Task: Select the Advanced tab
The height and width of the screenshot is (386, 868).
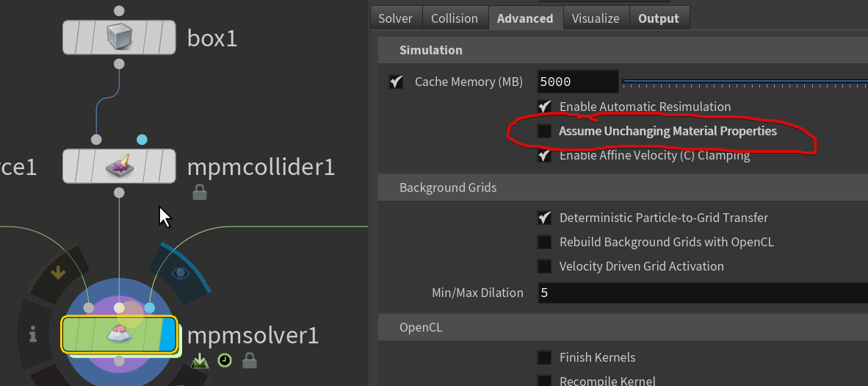Action: [x=525, y=18]
